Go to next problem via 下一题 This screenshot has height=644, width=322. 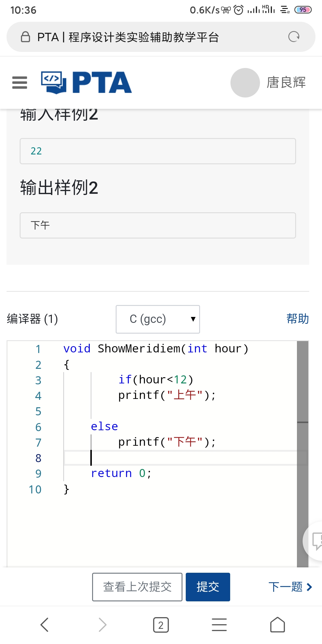click(290, 587)
